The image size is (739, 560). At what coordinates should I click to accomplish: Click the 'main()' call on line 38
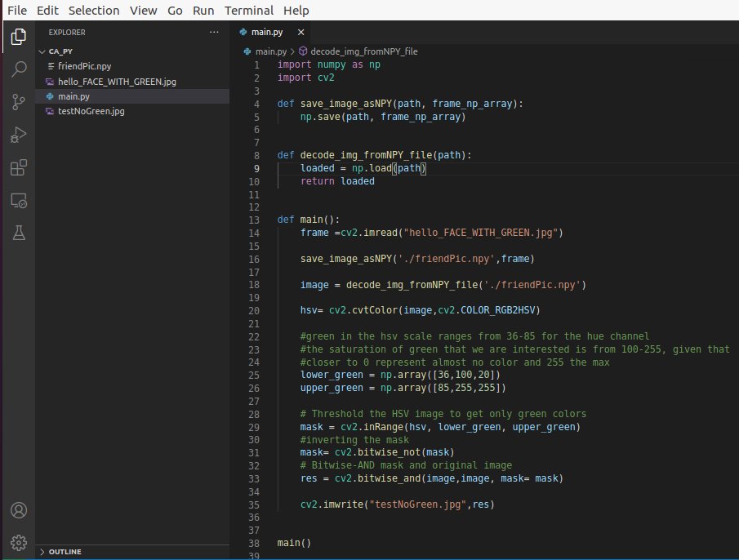294,543
